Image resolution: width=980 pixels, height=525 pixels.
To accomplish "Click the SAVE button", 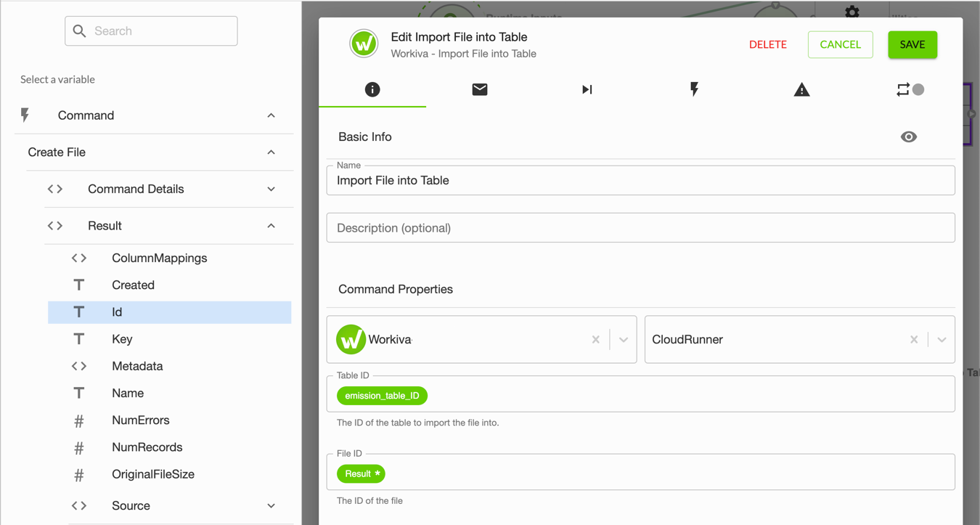I will coord(912,44).
